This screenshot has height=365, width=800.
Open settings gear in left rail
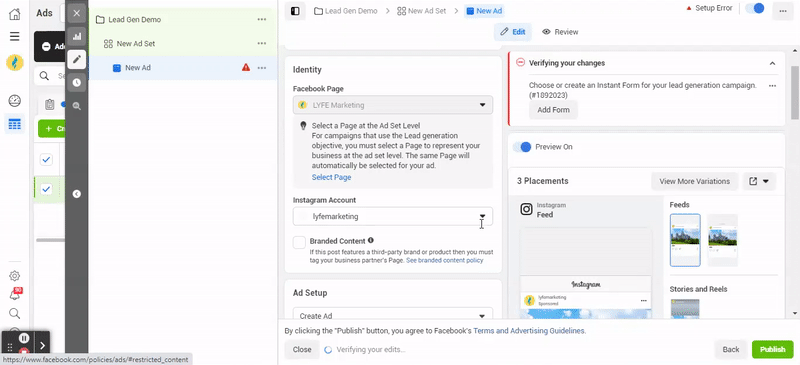pyautogui.click(x=15, y=276)
